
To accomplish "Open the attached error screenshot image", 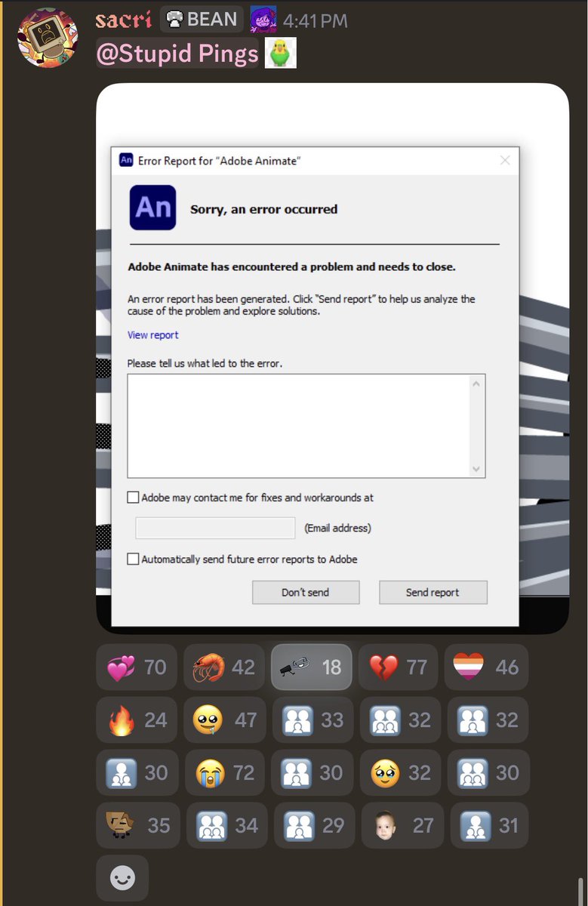I will [x=332, y=359].
